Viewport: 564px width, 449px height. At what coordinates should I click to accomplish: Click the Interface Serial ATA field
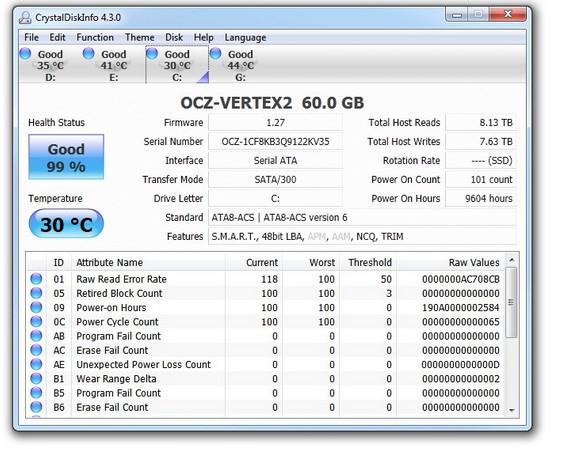[x=276, y=160]
